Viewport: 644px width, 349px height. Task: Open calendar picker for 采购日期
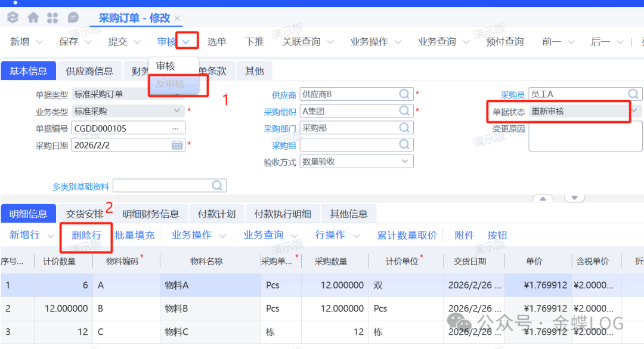pos(177,145)
